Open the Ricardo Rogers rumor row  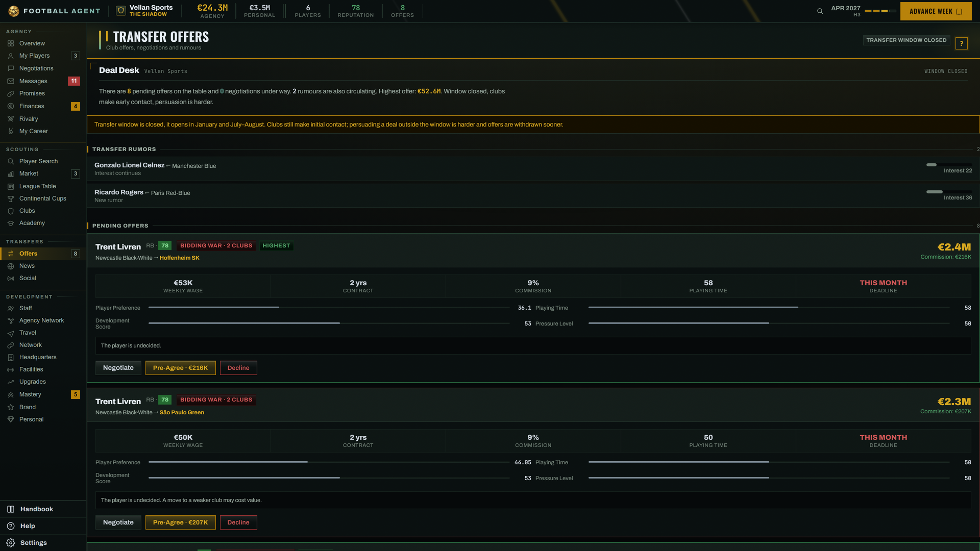pos(533,196)
